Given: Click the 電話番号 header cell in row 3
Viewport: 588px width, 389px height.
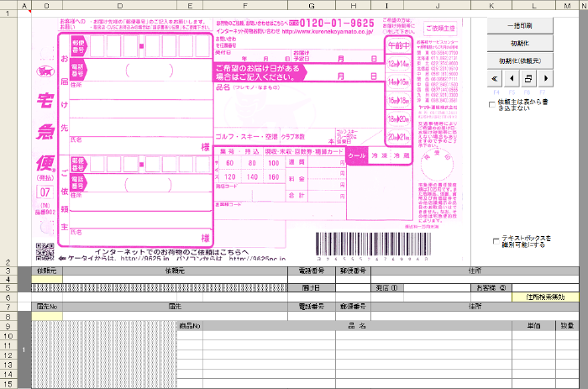Looking at the screenshot, I should (x=312, y=271).
